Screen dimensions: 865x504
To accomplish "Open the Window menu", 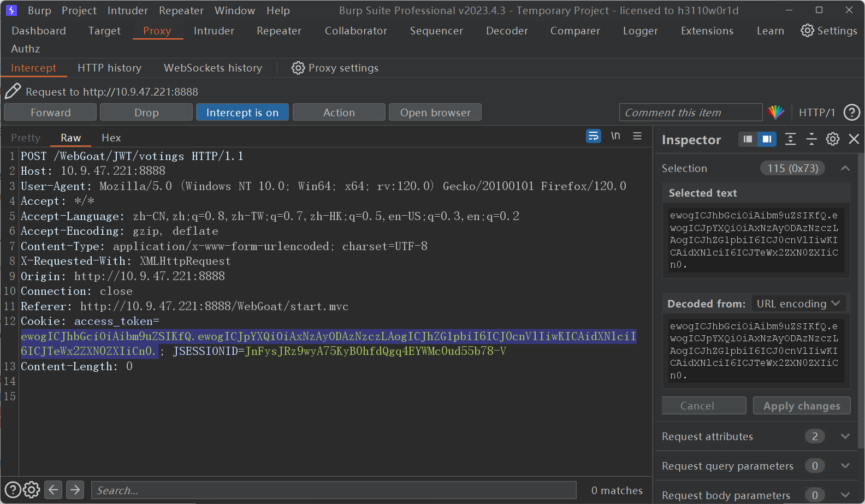I will pos(235,10).
